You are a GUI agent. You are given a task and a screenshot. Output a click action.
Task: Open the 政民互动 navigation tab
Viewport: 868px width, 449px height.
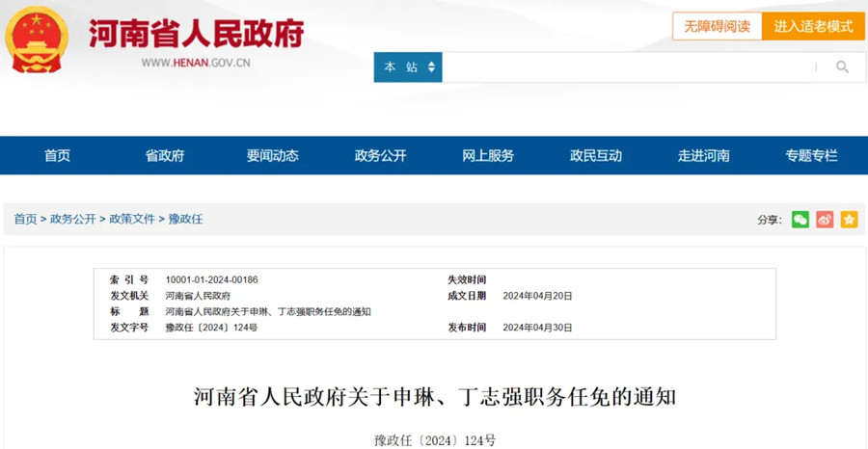tap(596, 156)
